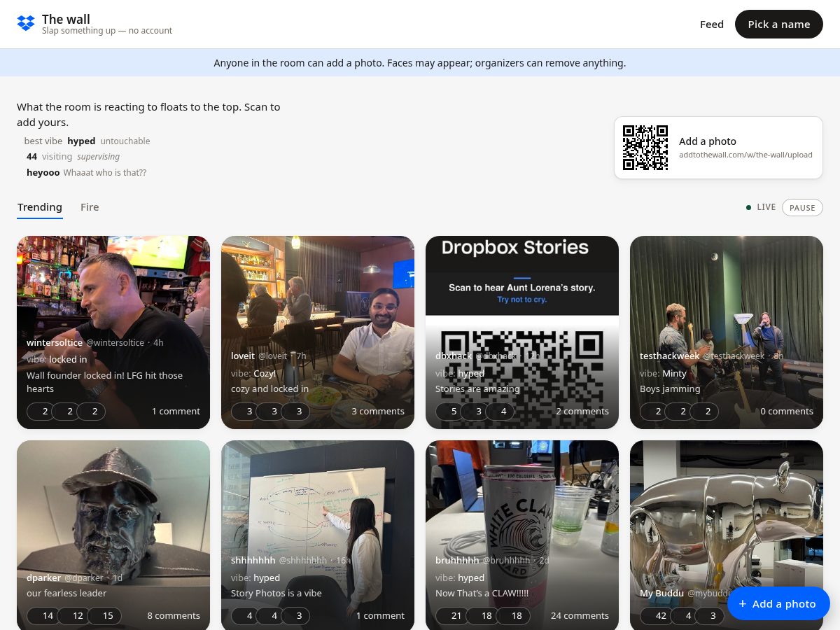Click 'Now That's a CLAW!!!!!' caption
Image resolution: width=840 pixels, height=630 pixels.
pyautogui.click(x=482, y=593)
